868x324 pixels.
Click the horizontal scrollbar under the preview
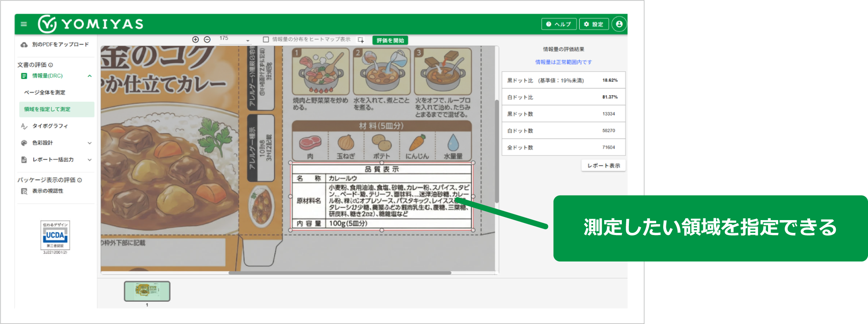(339, 273)
